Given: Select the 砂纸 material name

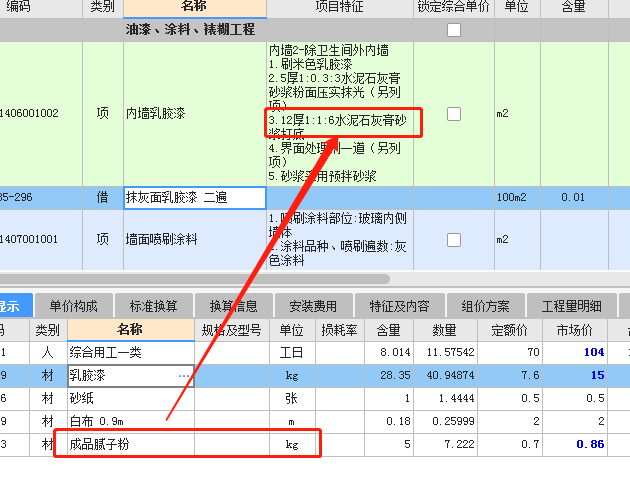Looking at the screenshot, I should coord(131,399).
